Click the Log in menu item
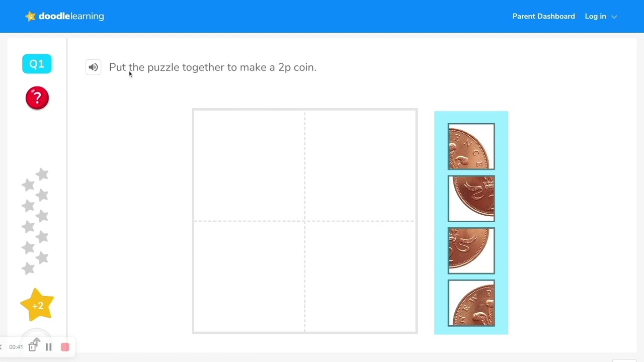Screen dimensions: 644x362 tap(595, 16)
